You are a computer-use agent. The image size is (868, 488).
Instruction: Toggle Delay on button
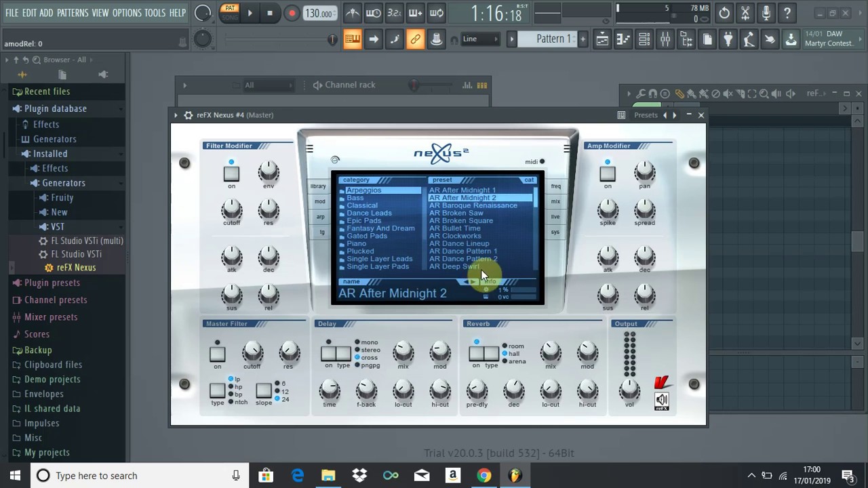tap(328, 353)
